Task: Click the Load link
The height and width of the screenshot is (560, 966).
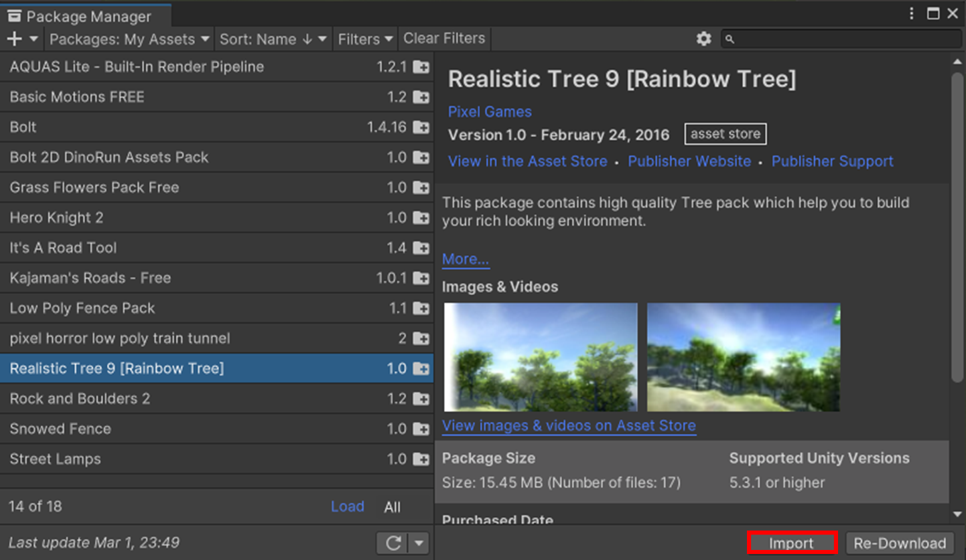Action: tap(348, 506)
